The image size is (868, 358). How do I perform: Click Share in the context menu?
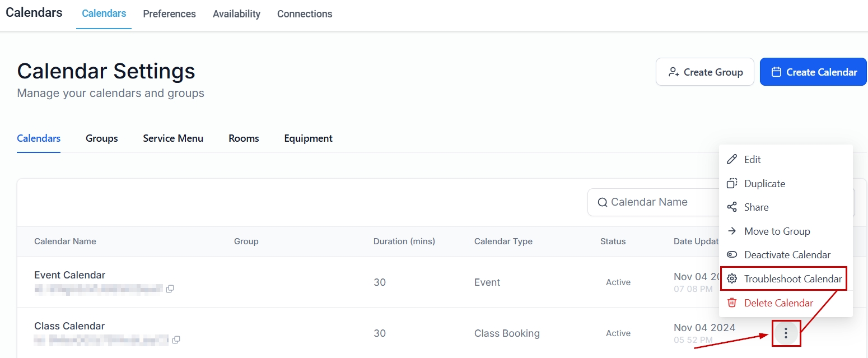755,207
